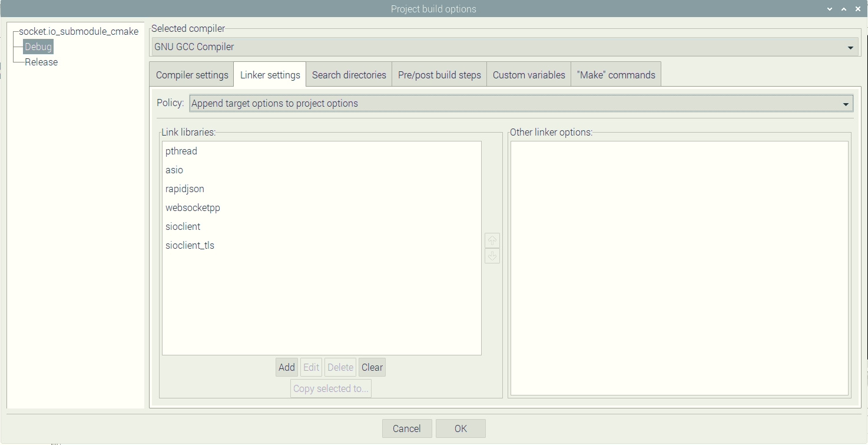Switch to "Make" commands tab
The image size is (868, 445).
[x=616, y=75]
